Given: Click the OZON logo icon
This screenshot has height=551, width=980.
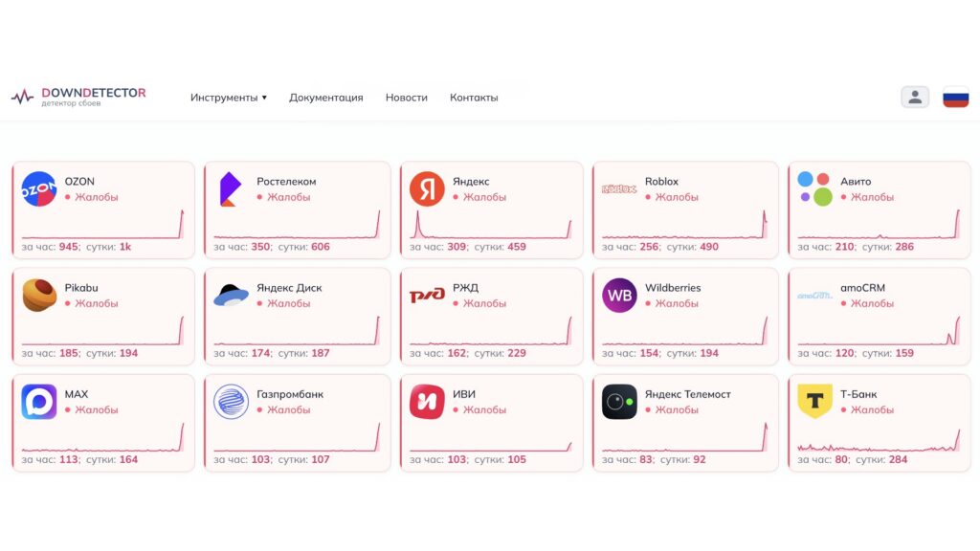Looking at the screenshot, I should pos(38,188).
